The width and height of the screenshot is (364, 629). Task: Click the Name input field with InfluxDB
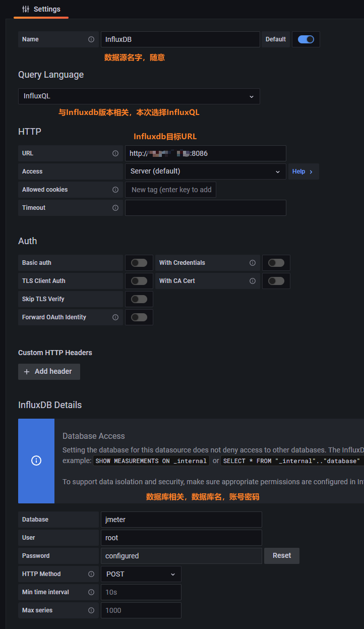pyautogui.click(x=180, y=39)
